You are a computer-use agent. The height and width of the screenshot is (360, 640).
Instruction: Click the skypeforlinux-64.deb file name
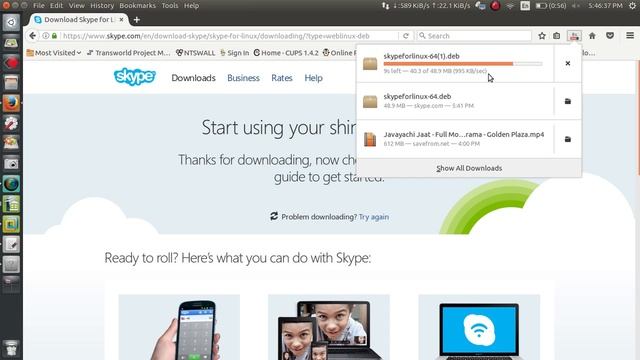[417, 96]
